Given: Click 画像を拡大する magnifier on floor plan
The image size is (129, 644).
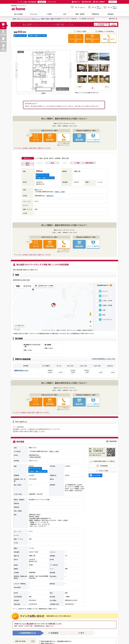Looking at the screenshot, I should tap(62, 89).
